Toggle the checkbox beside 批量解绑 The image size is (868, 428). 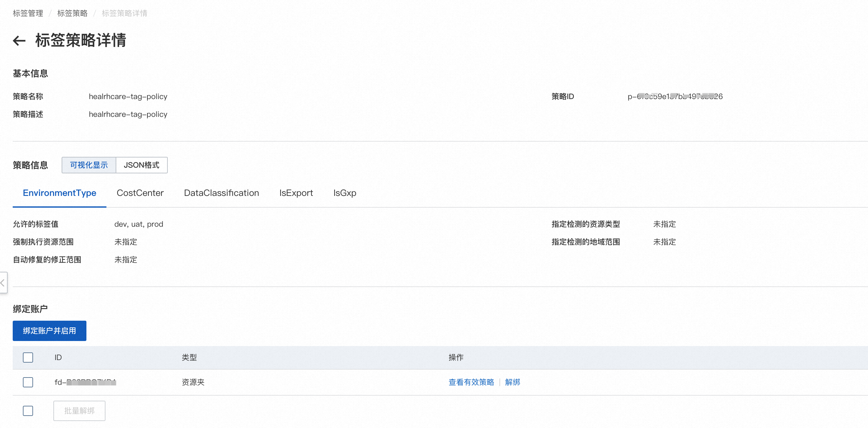28,411
